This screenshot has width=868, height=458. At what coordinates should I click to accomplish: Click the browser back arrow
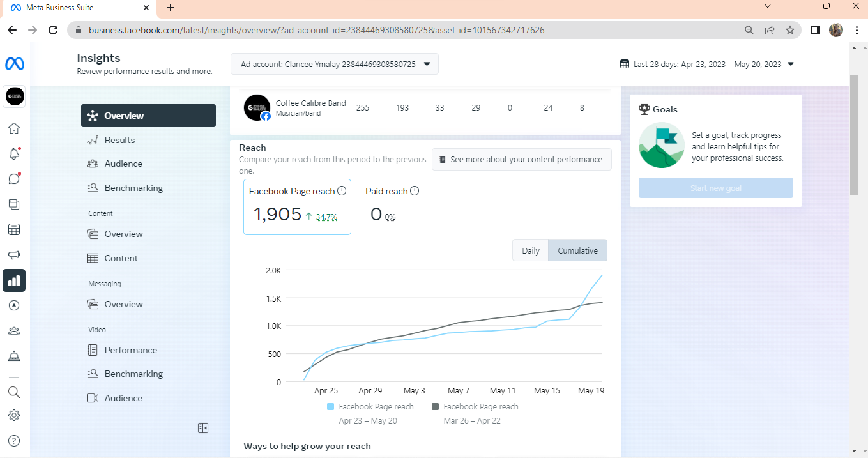[x=13, y=30]
